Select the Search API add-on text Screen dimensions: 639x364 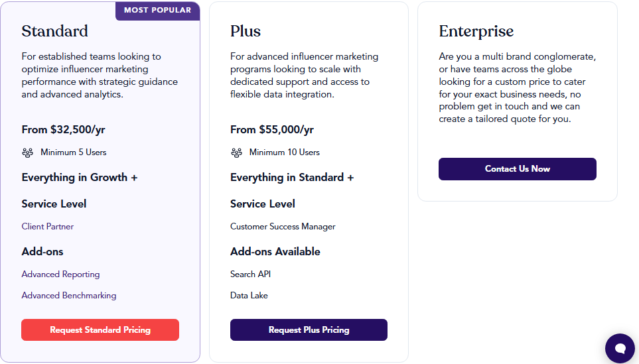(x=250, y=274)
